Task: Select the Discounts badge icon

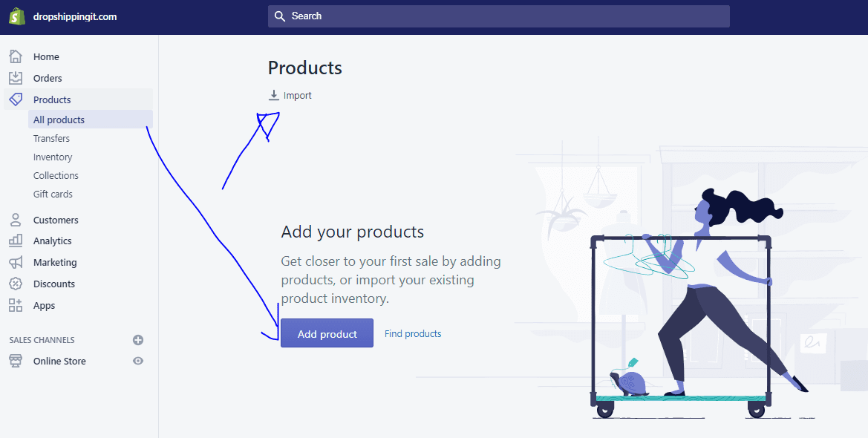Action: (x=16, y=284)
